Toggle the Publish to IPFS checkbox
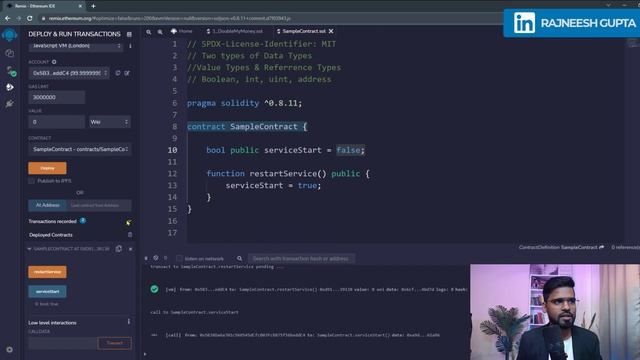The image size is (640, 360). [x=31, y=181]
